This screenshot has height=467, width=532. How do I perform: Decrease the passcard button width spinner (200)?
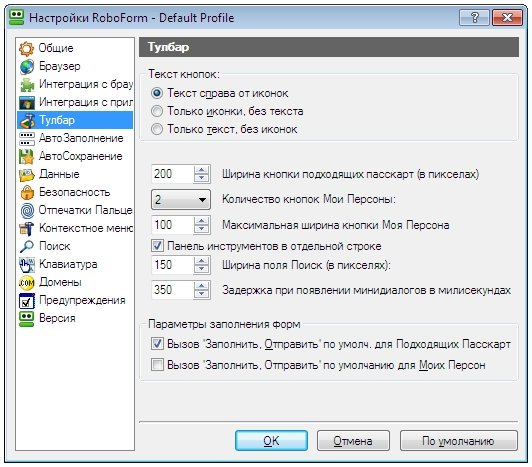pos(202,178)
